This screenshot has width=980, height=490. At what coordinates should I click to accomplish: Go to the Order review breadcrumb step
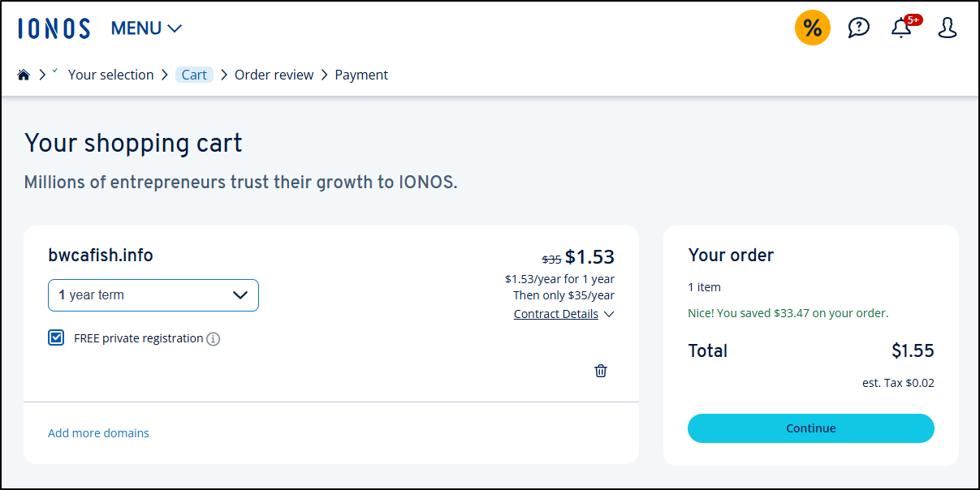pos(274,75)
